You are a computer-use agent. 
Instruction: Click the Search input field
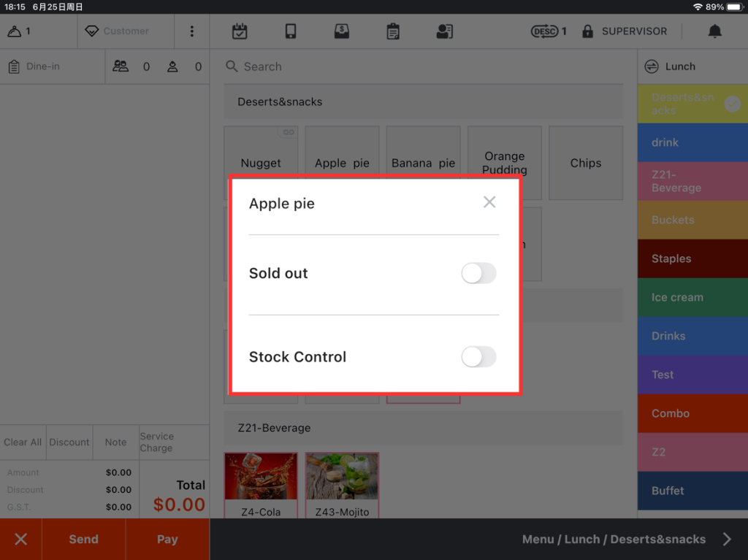pos(424,66)
